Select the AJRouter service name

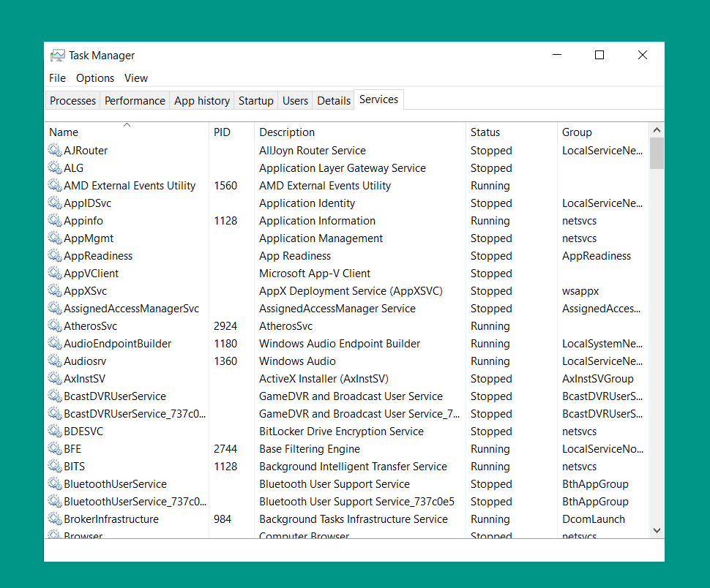point(86,150)
